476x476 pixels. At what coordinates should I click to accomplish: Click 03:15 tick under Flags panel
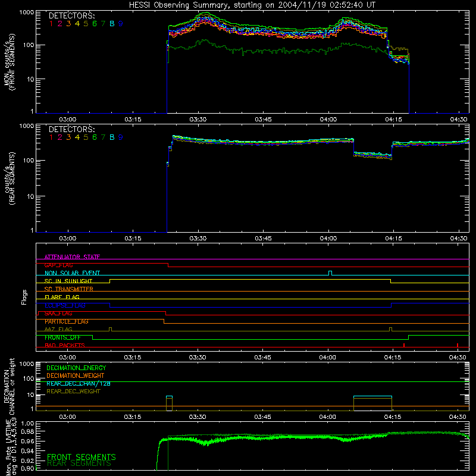[133, 358]
